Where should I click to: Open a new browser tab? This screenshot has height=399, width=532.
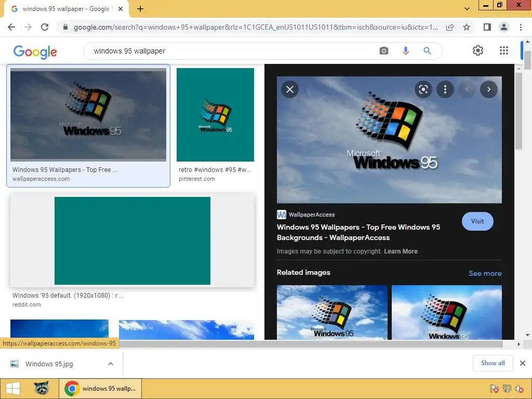[140, 9]
